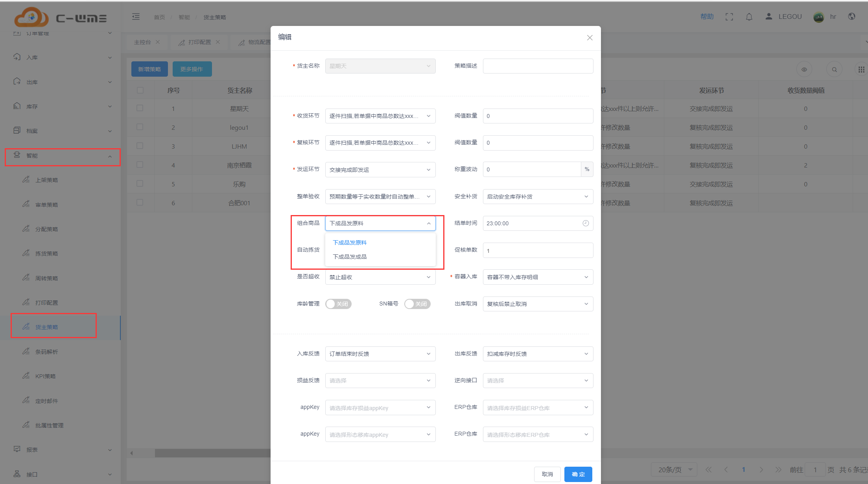The width and height of the screenshot is (868, 484).
Task: Click the 取消 button
Action: tap(547, 474)
